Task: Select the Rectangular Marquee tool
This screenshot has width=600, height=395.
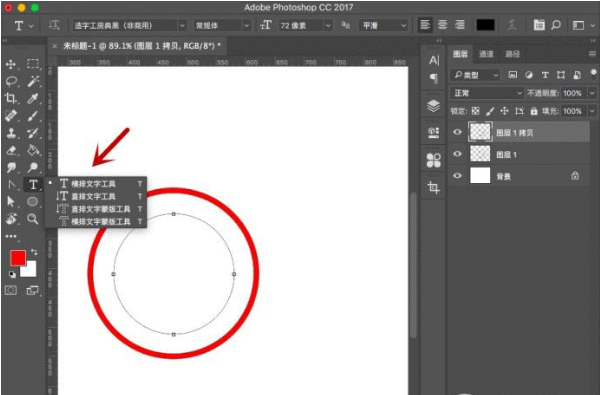Action: [x=33, y=64]
